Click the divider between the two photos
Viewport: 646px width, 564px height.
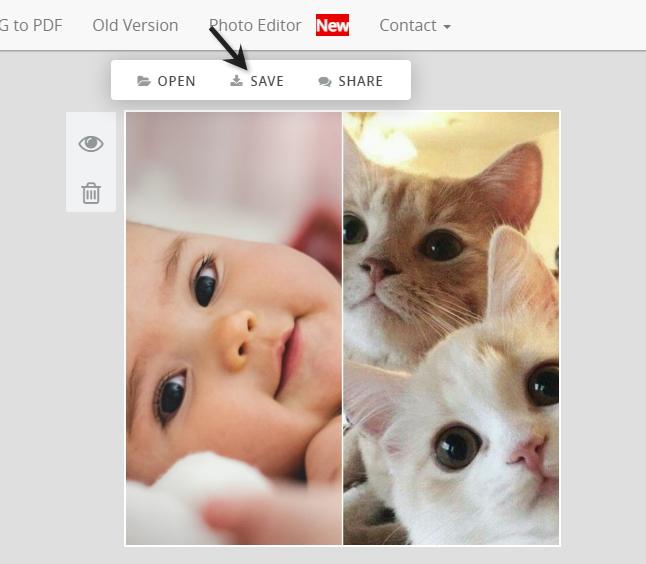coord(343,328)
